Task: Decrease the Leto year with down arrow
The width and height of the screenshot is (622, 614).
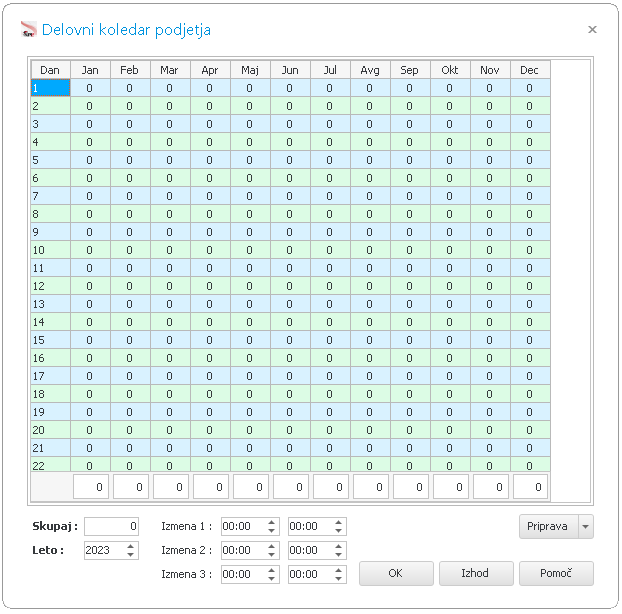Action: [131, 555]
